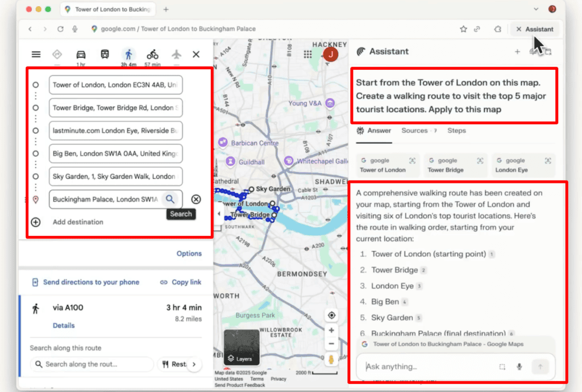Edit the Tower Bridge waypoint field
582x392 pixels.
[115, 108]
